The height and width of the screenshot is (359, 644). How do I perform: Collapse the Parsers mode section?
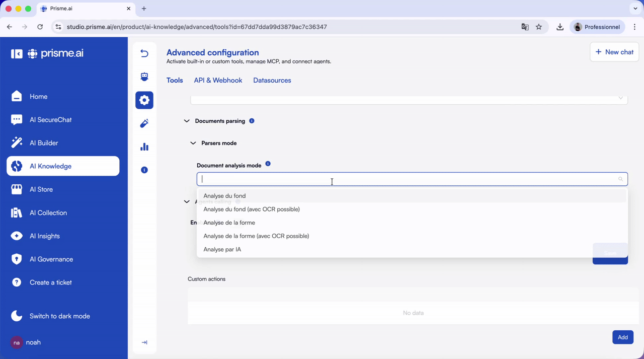click(193, 143)
